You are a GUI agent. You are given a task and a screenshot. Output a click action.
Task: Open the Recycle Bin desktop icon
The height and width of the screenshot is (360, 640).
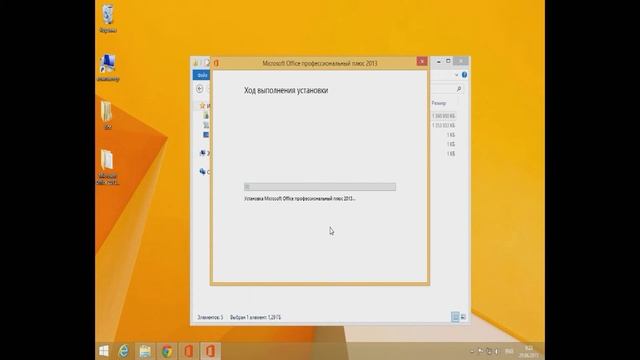[108, 18]
